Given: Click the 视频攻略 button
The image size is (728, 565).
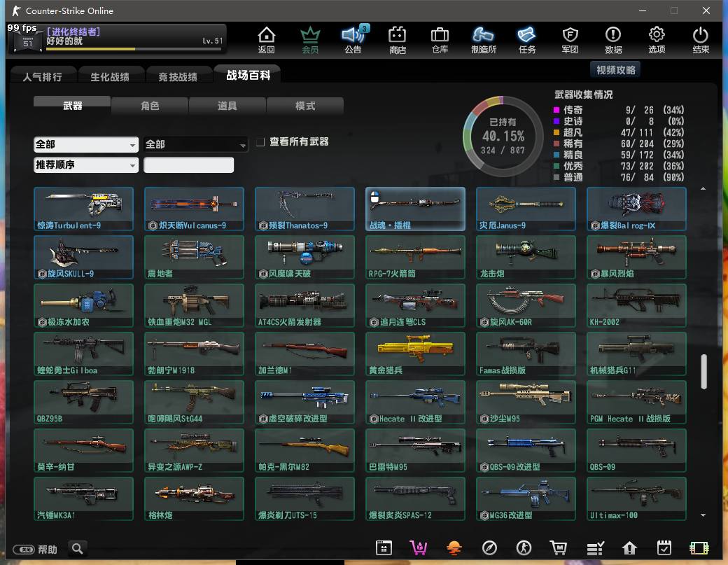Looking at the screenshot, I should point(616,70).
